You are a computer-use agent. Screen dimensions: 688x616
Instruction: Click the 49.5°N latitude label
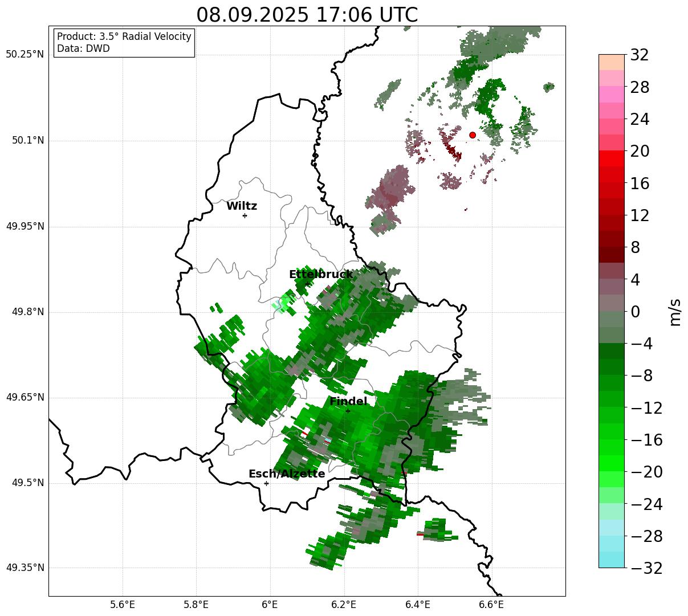(x=28, y=483)
